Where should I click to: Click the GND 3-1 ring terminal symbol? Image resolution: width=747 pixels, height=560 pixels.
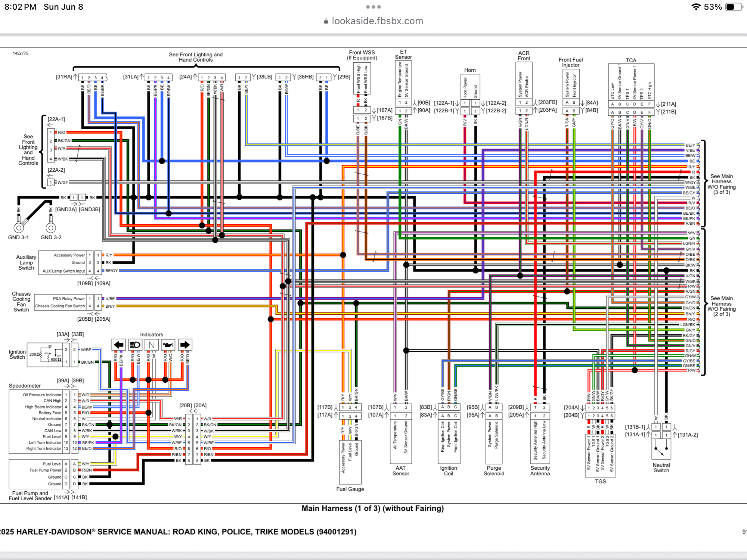pyautogui.click(x=19, y=227)
